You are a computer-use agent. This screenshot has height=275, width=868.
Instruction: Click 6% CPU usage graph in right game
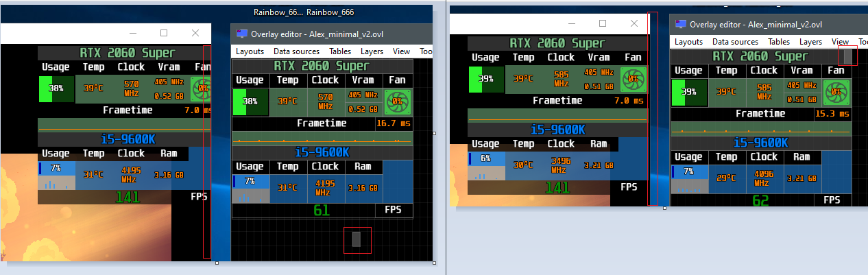pos(485,167)
